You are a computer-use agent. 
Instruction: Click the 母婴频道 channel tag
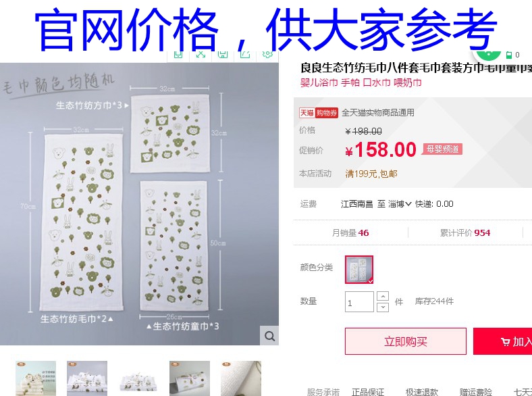pyautogui.click(x=442, y=149)
